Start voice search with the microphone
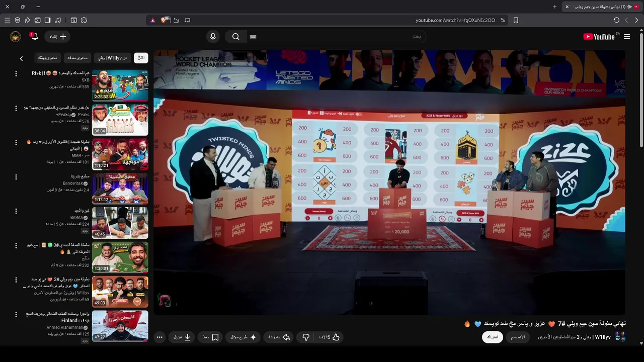Image resolution: width=644 pixels, height=362 pixels. pyautogui.click(x=213, y=37)
